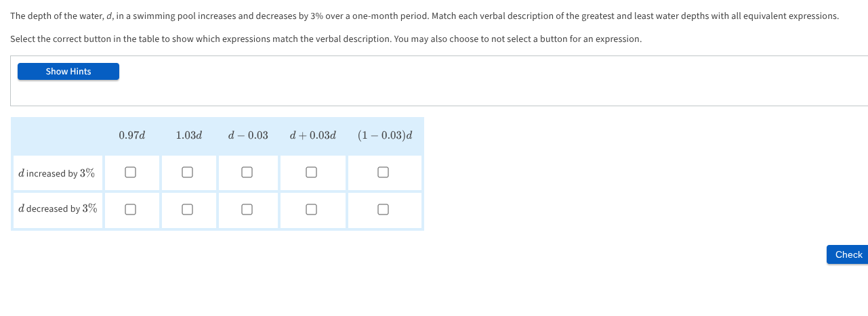Click the 'Select the correct button' instruction text
This screenshot has height=316, width=868.
326,39
